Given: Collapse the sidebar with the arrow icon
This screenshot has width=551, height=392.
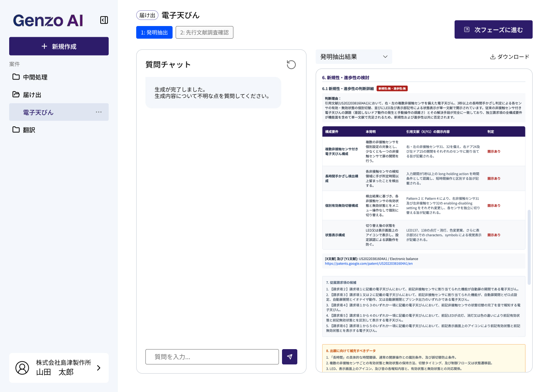Looking at the screenshot, I should (x=104, y=20).
